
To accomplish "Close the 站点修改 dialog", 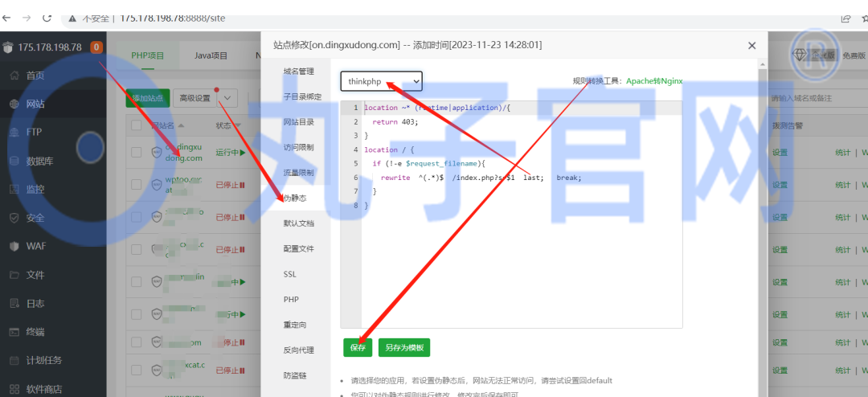I will [751, 46].
